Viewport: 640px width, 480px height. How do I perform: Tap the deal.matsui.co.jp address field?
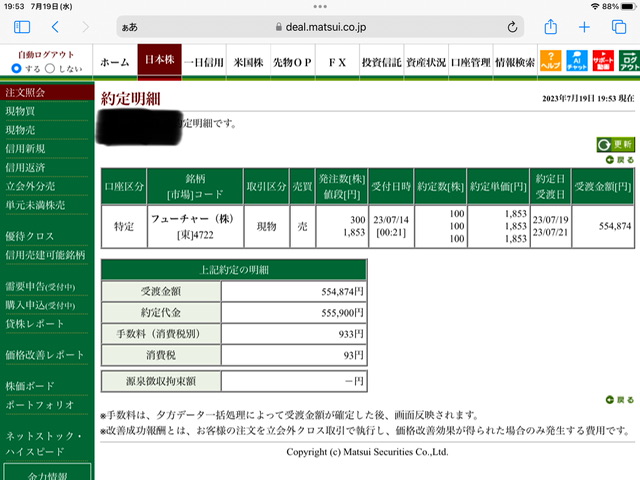(x=320, y=27)
